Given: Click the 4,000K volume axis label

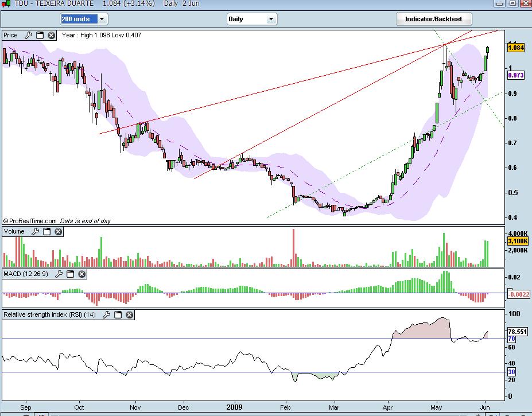Looking at the screenshot, I should point(518,234).
